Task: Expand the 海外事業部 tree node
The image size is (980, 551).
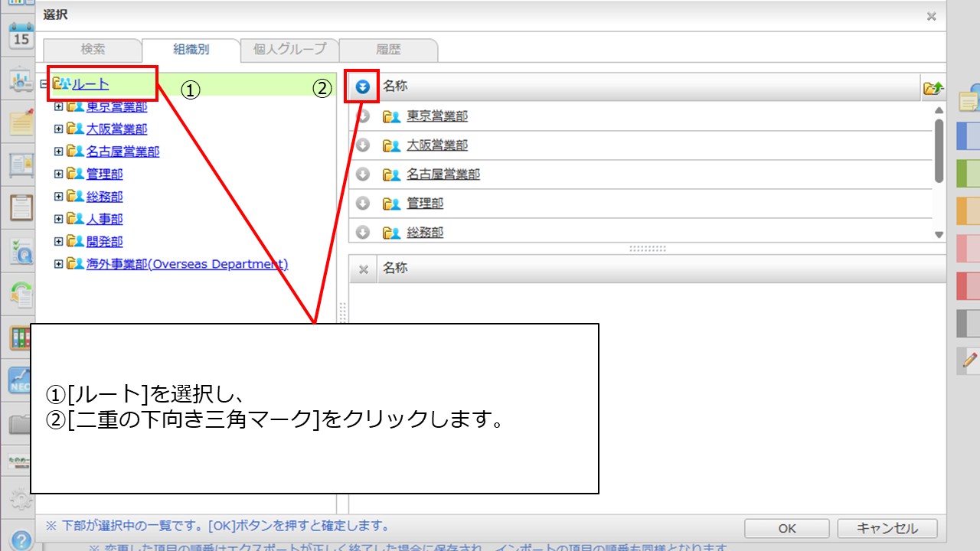Action: [x=58, y=264]
